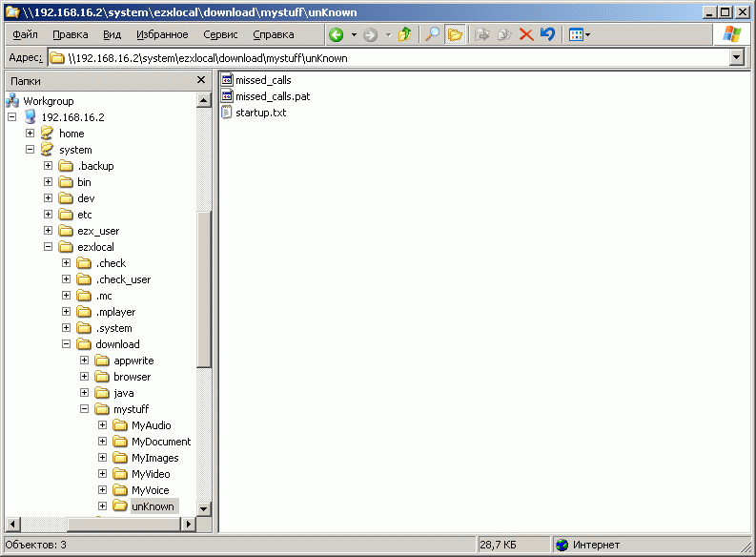Go up one folder level

tap(404, 34)
